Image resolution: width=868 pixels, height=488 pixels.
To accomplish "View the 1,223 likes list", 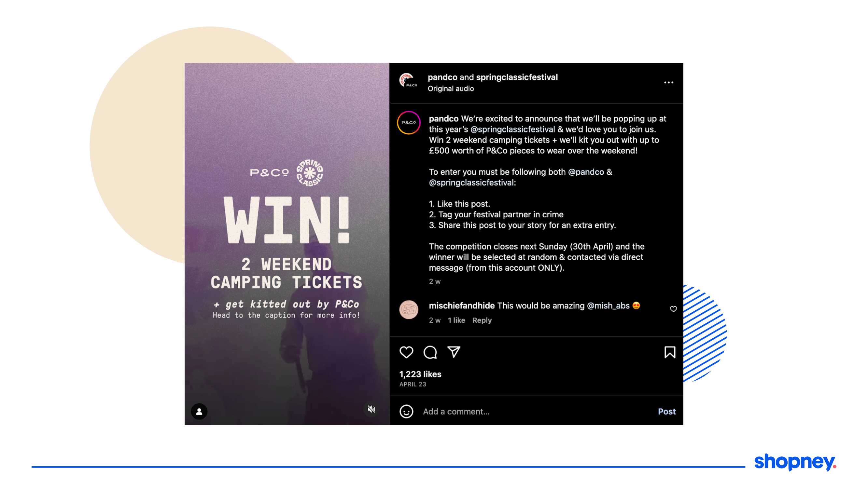I will click(x=420, y=374).
